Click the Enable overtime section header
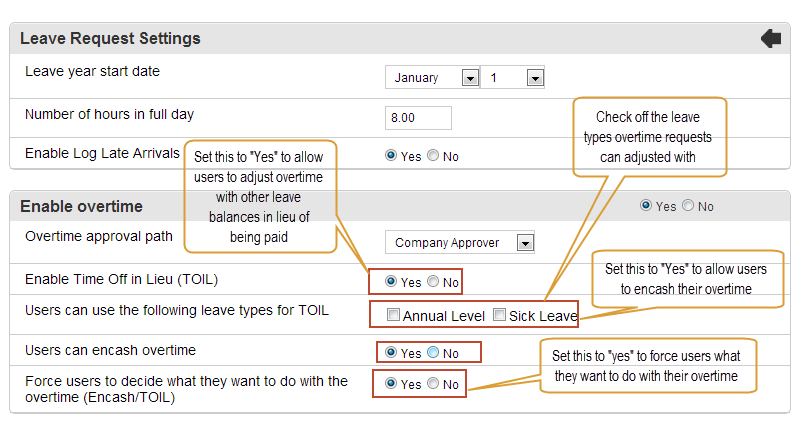Viewport: 803px width, 428px height. coord(81,206)
